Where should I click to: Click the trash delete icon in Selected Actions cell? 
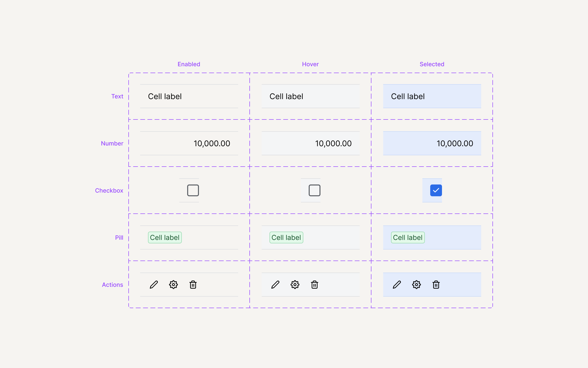436,285
